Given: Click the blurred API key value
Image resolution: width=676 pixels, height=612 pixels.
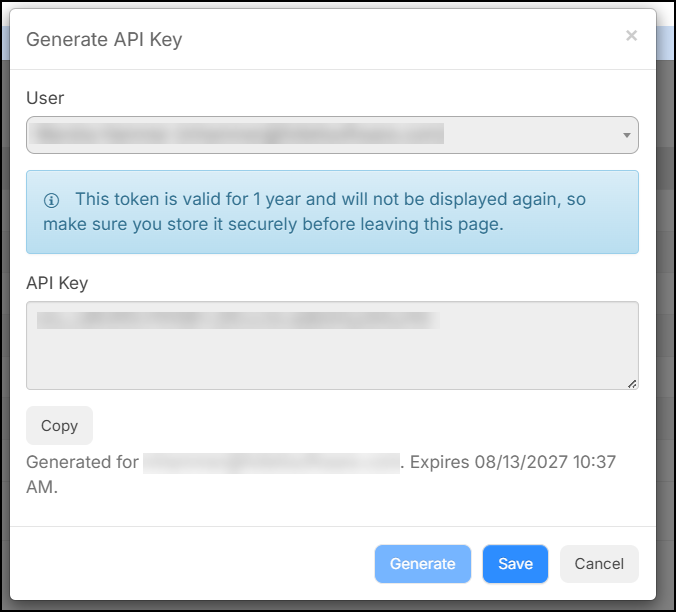Looking at the screenshot, I should click(x=238, y=321).
